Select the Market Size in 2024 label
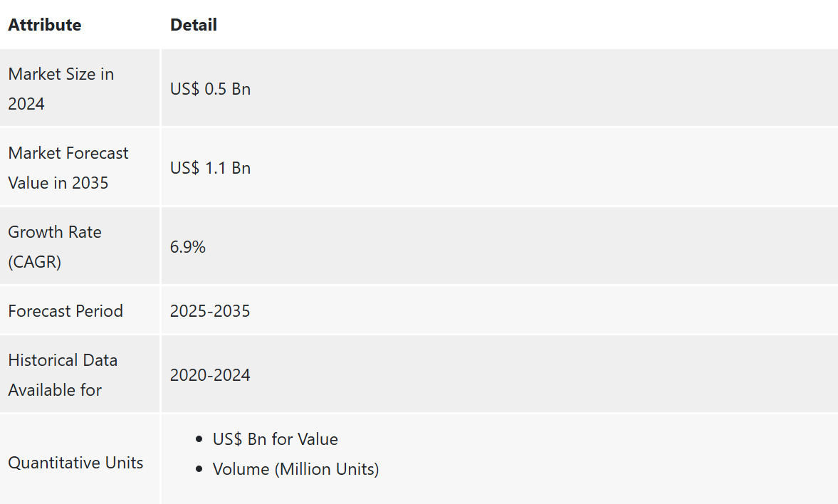 61,89
